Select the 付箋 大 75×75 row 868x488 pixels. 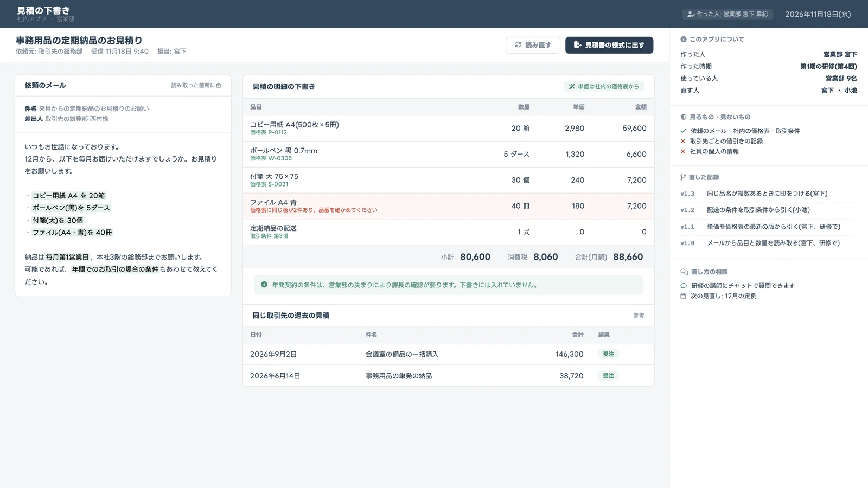(x=448, y=180)
